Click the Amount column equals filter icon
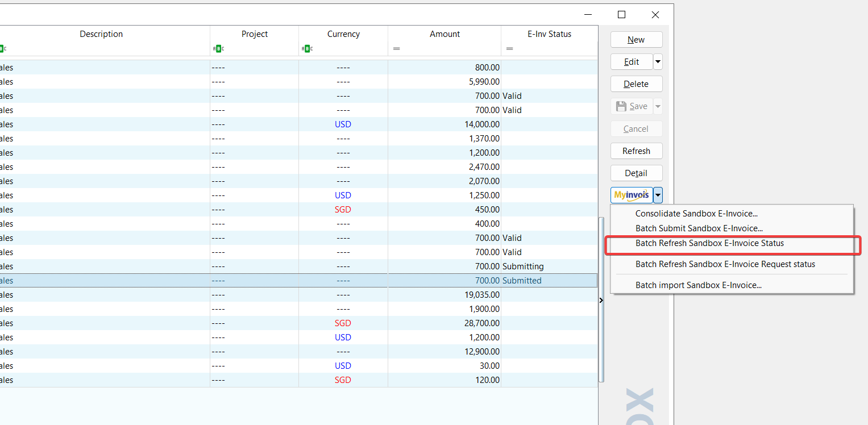The width and height of the screenshot is (868, 425). pyautogui.click(x=396, y=49)
